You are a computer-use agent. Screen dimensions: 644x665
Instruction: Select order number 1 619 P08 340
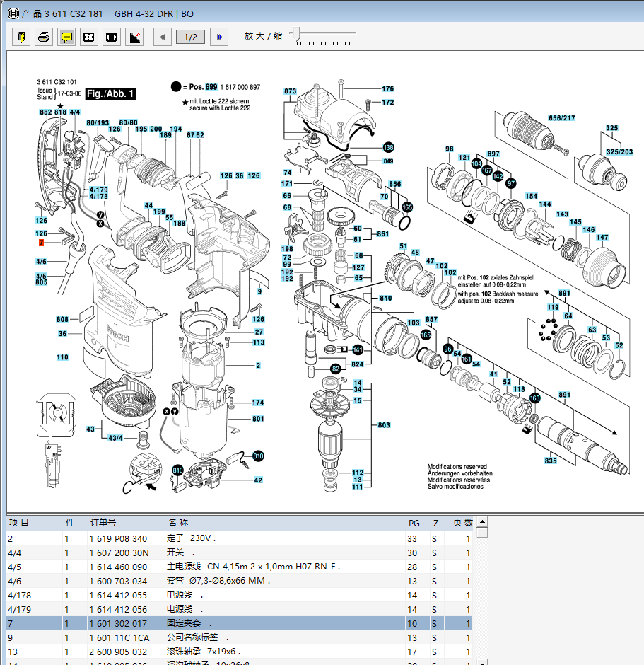118,538
